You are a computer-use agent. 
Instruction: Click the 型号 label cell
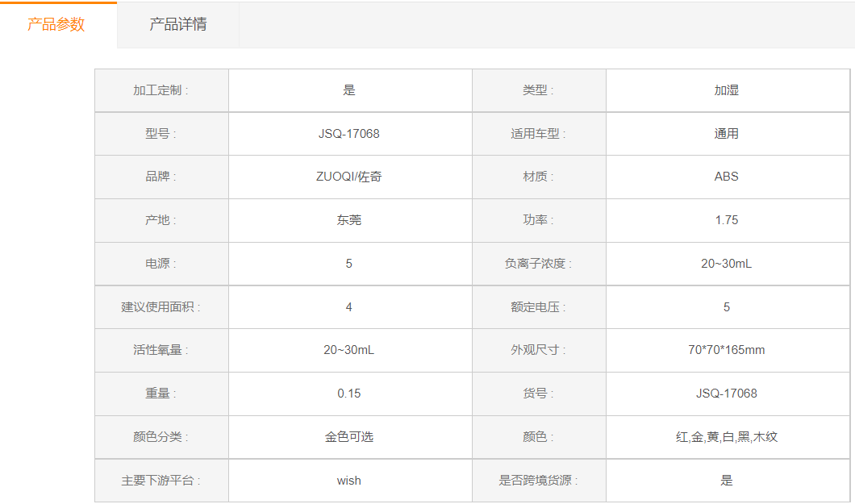[161, 134]
